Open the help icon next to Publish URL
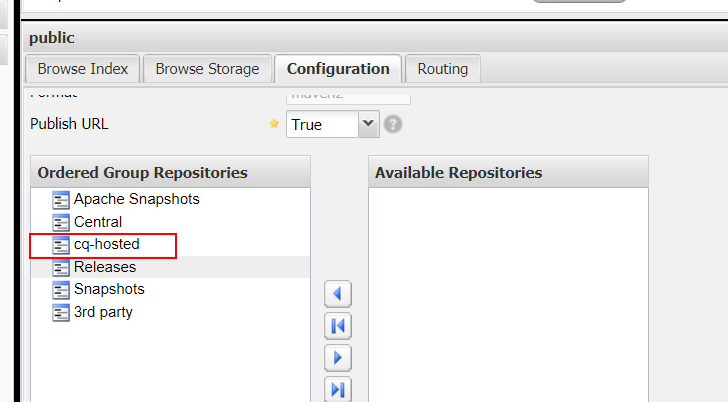Viewport: 728px width, 402px height. point(393,124)
